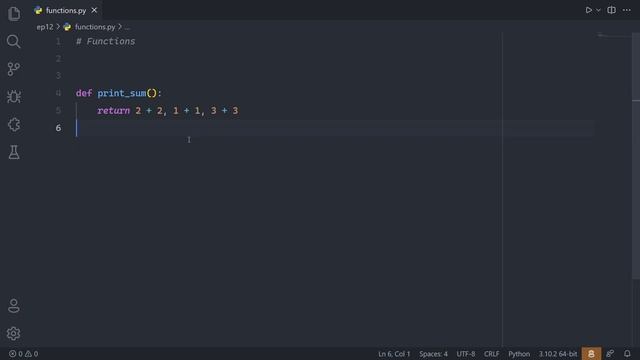Click Ln 6, Col 1 indicator
The height and width of the screenshot is (360, 640).
click(x=394, y=354)
